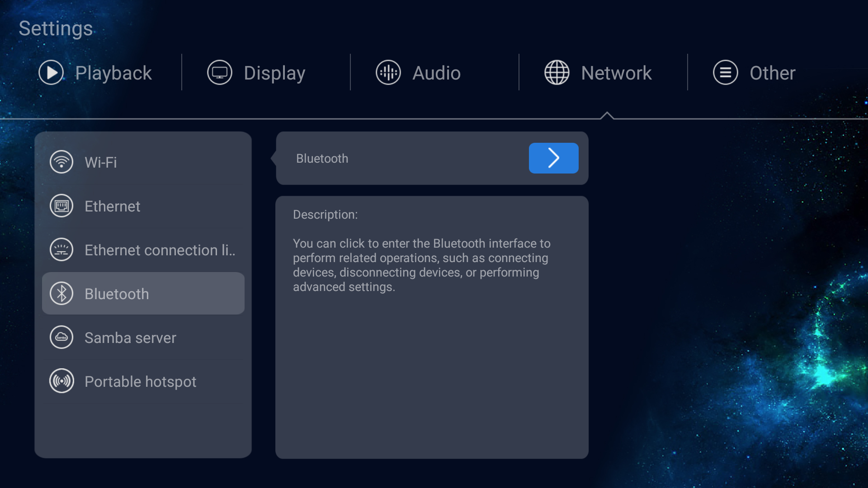The width and height of the screenshot is (868, 488).
Task: Open Bluetooth interface with blue arrow button
Action: (553, 158)
